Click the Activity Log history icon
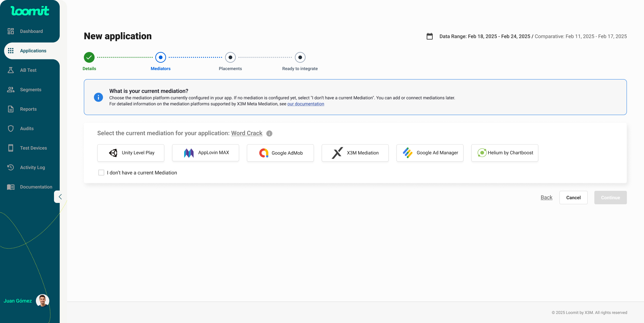The width and height of the screenshot is (644, 323). pos(11,167)
